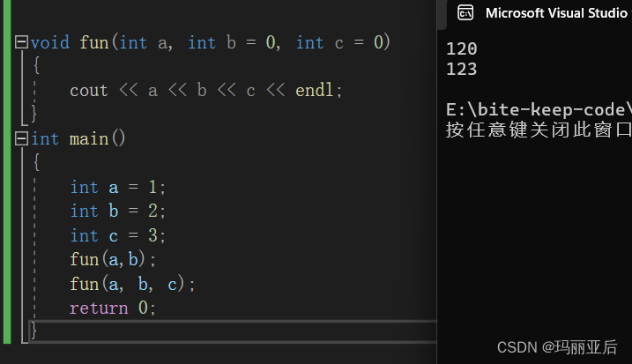Click the 'int c = 0' default parameter
The width and height of the screenshot is (632, 364).
[339, 42]
